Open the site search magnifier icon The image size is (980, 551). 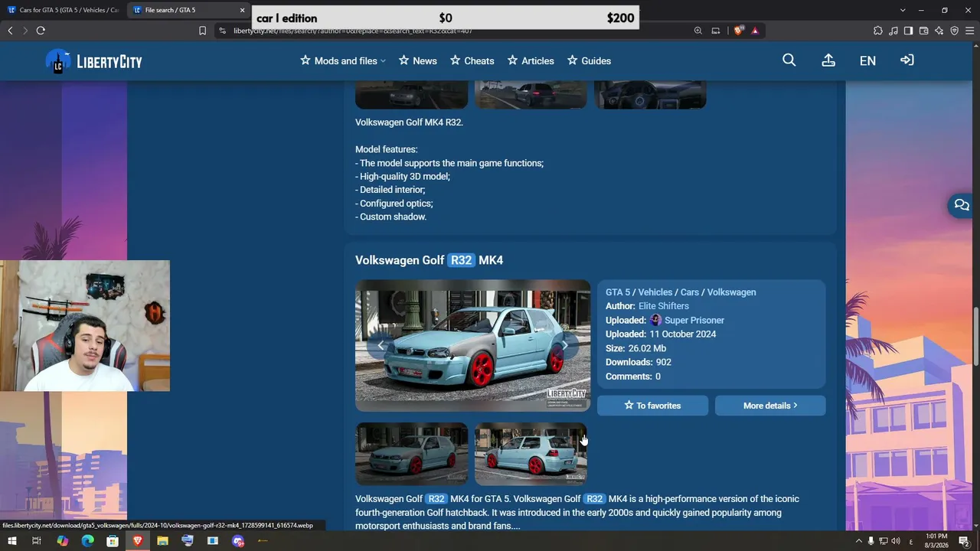point(789,60)
